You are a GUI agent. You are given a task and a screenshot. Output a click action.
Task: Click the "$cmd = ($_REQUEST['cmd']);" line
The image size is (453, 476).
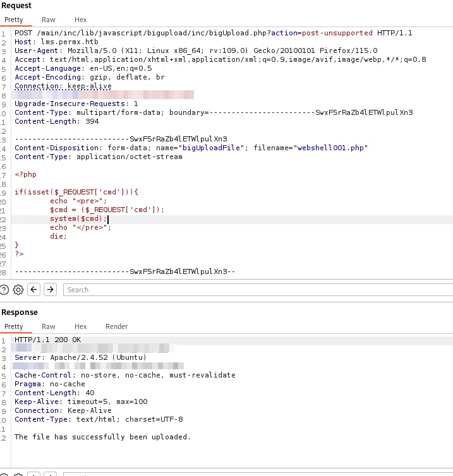click(107, 210)
